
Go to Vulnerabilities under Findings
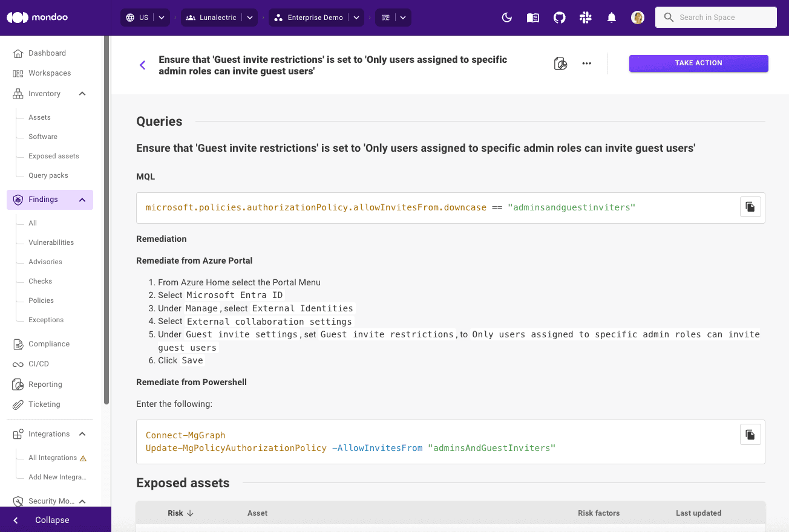point(51,242)
